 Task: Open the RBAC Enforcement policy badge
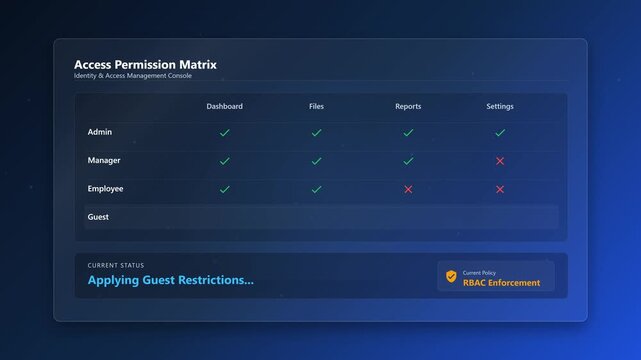[x=496, y=276]
